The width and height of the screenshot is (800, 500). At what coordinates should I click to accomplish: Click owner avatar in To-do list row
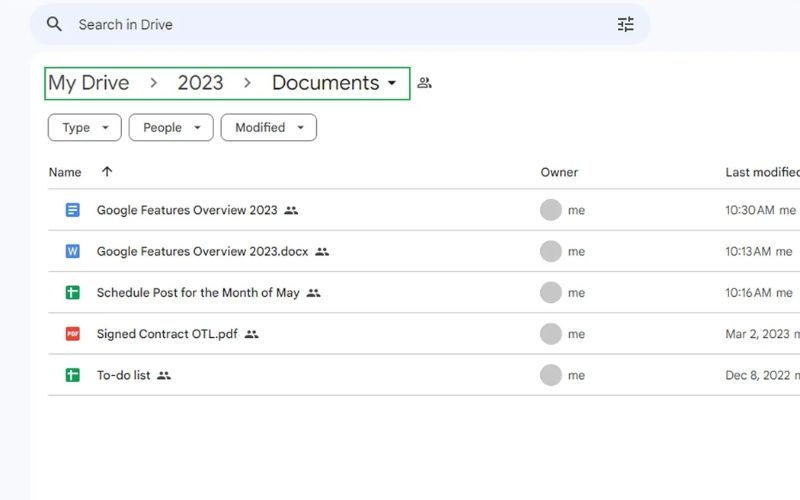551,375
